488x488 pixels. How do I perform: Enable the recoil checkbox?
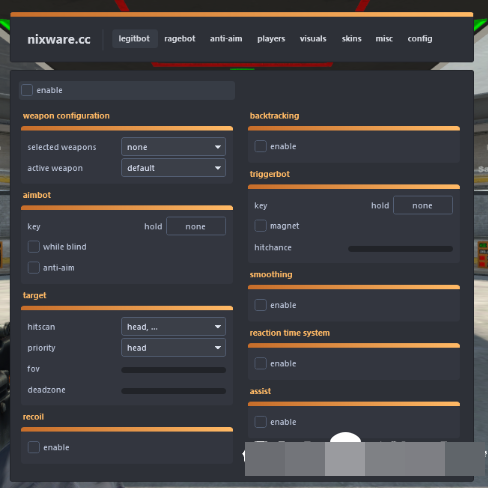[34, 447]
